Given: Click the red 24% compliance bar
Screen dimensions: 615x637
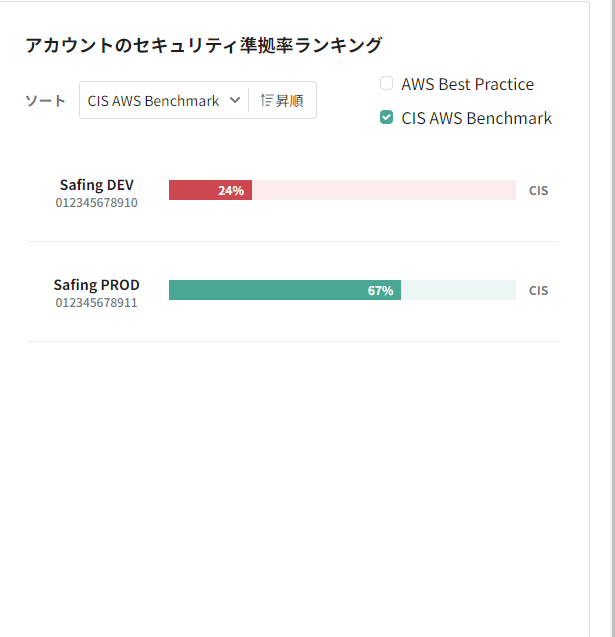Looking at the screenshot, I should tap(210, 190).
